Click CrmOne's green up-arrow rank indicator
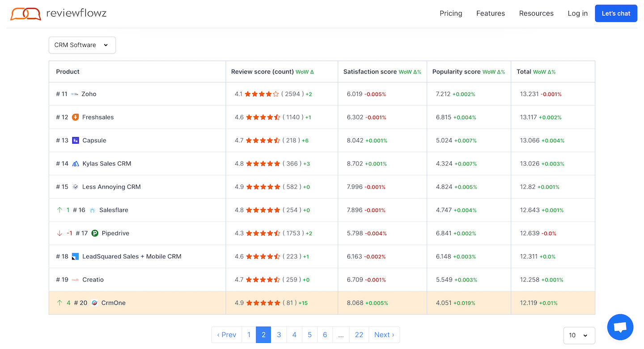644x349 pixels. tap(59, 303)
